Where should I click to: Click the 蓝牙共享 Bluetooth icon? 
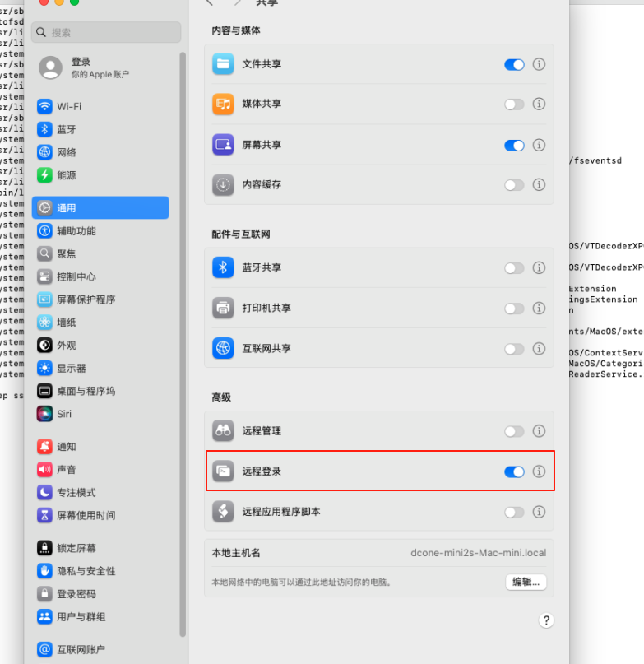click(223, 267)
